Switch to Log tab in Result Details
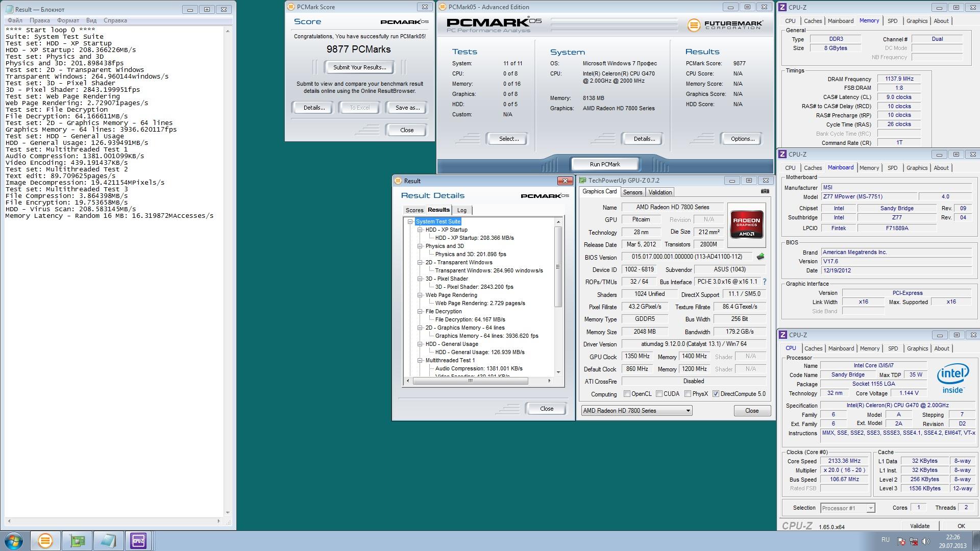Screen dimensions: 980x551 pyautogui.click(x=461, y=210)
